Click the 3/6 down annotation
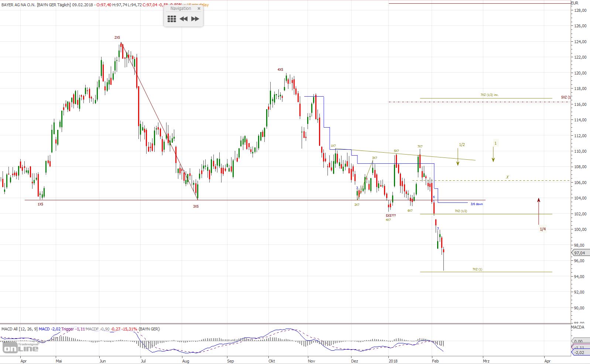Image resolution: width=590 pixels, height=364 pixels. (476, 204)
